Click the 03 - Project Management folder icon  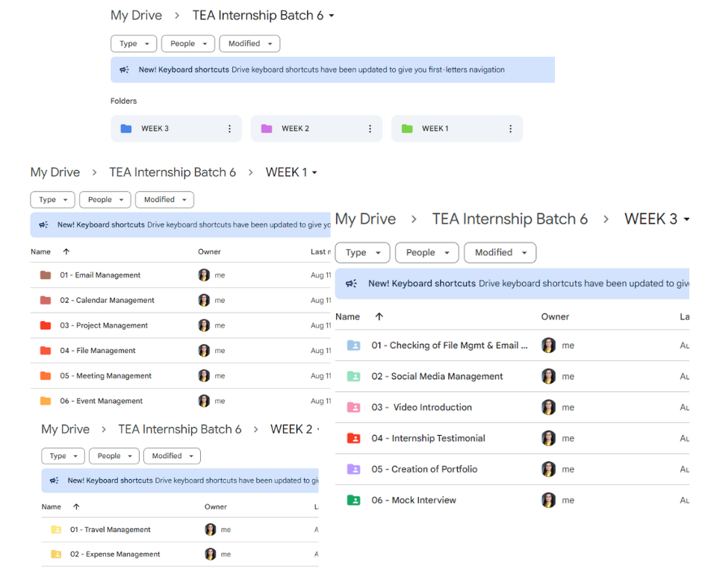click(46, 325)
